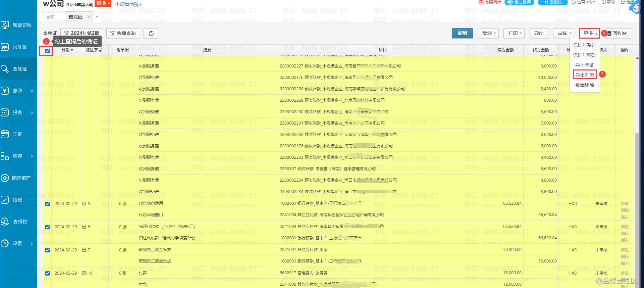Click the top bar 去报税 button
The image size is (644, 288).
tap(553, 2)
